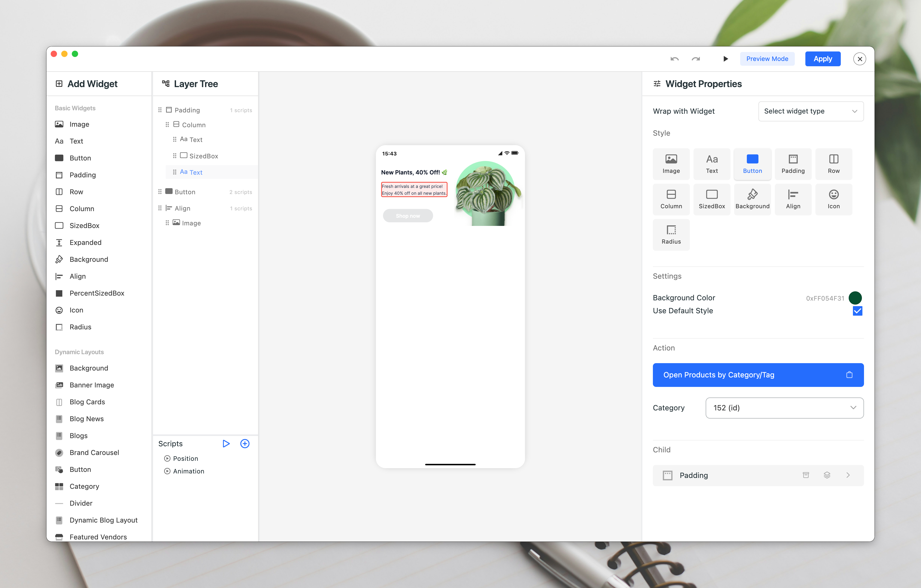Select Radius style tile in Widget Properties
This screenshot has height=588, width=921.
[671, 235]
